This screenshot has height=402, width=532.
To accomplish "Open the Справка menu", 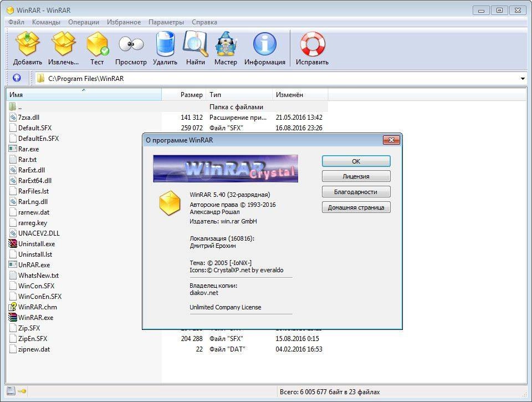I will pyautogui.click(x=204, y=22).
